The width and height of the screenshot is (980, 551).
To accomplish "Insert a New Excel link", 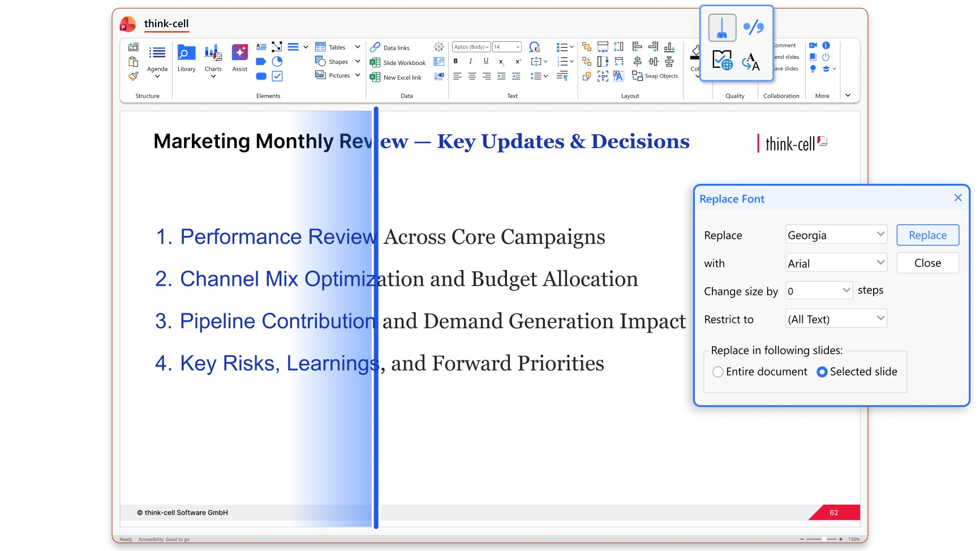I will pos(396,78).
